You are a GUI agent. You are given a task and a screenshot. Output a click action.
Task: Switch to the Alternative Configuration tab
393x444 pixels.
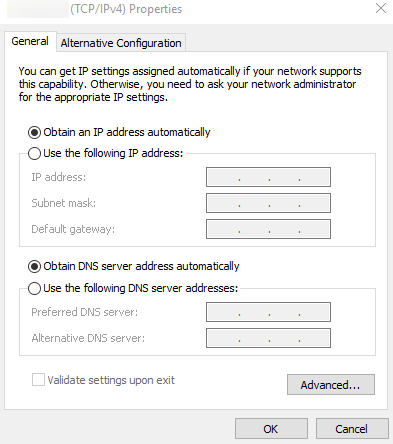[121, 43]
